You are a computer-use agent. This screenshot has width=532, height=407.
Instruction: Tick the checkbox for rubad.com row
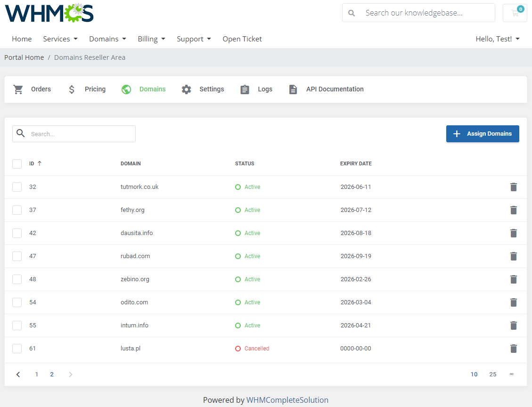[17, 256]
